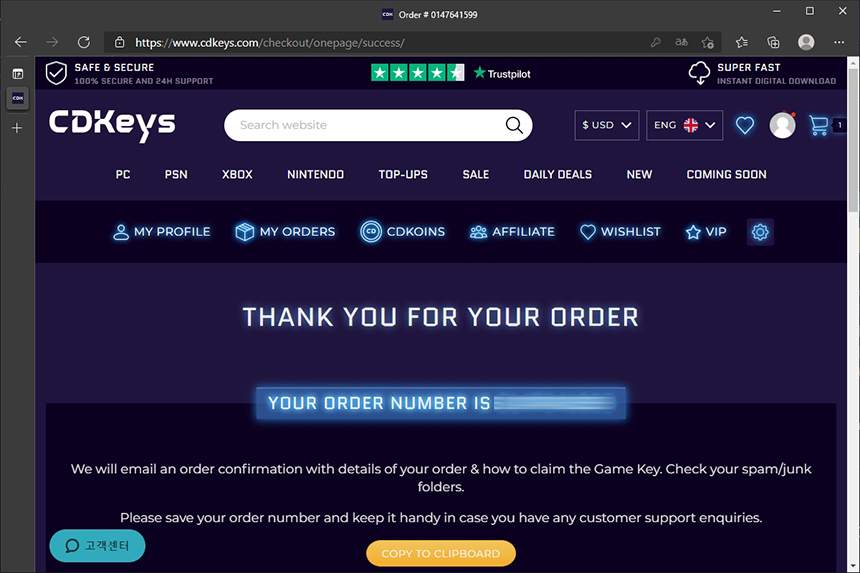Open the DAILY DEALS menu item

tap(557, 174)
